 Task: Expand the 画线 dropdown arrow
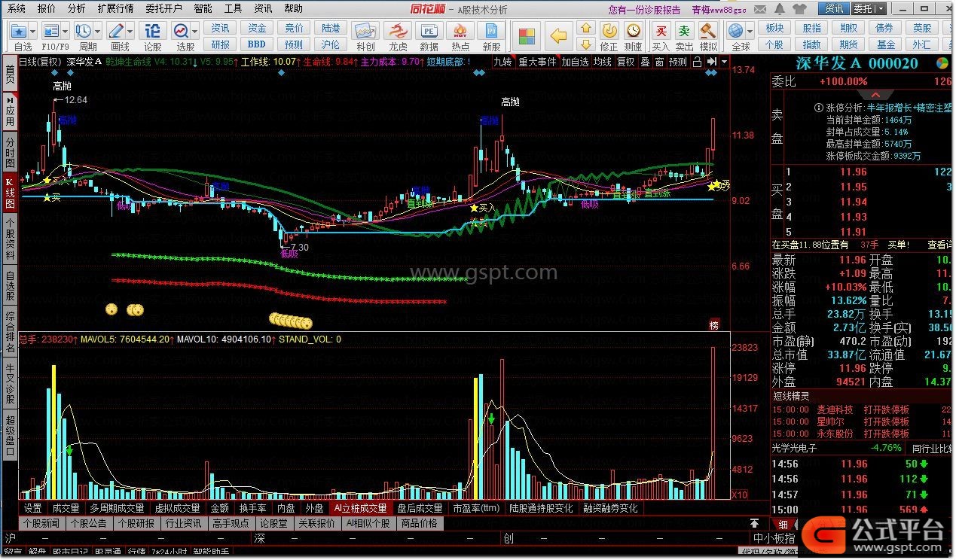coord(131,32)
